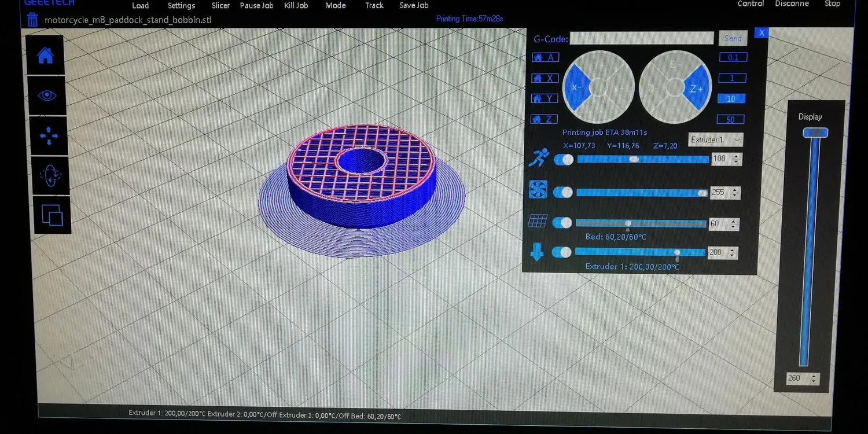Select the rotate model tool icon
This screenshot has height=434, width=868.
point(50,175)
